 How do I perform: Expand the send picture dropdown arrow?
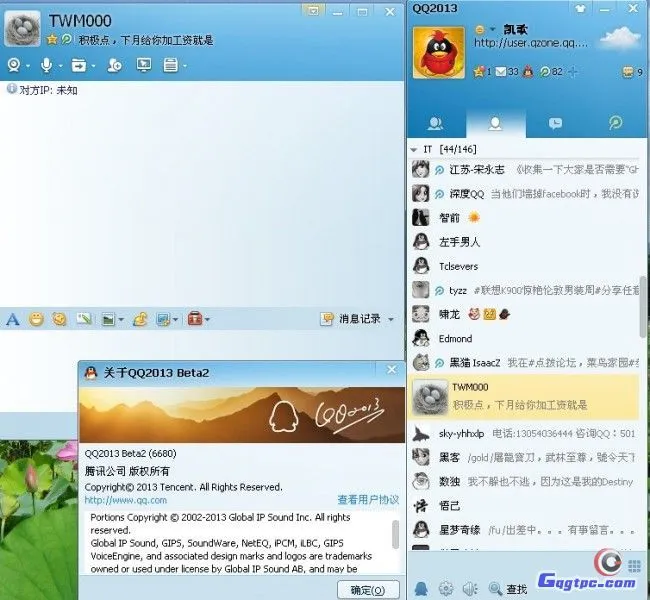[121, 319]
